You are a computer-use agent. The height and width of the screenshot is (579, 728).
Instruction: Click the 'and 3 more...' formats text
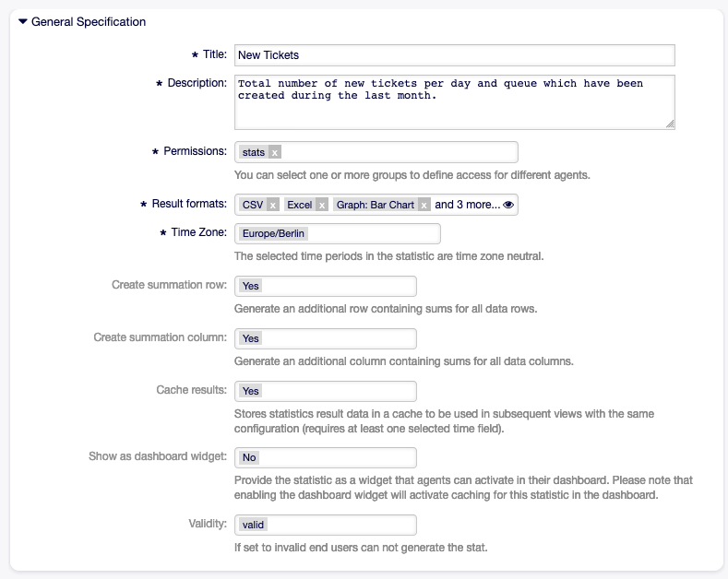[467, 205]
